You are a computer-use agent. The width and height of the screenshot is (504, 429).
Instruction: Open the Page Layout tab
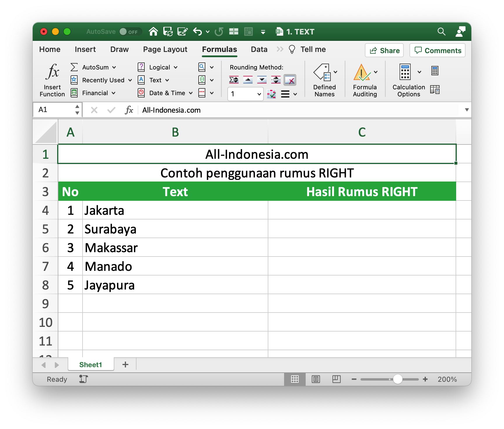tap(165, 49)
